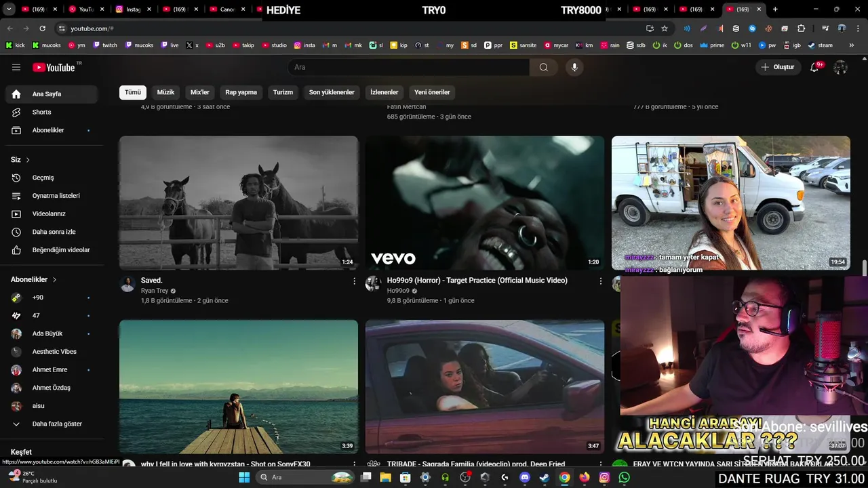
Task: Open options menu for Saved. video
Action: click(354, 281)
